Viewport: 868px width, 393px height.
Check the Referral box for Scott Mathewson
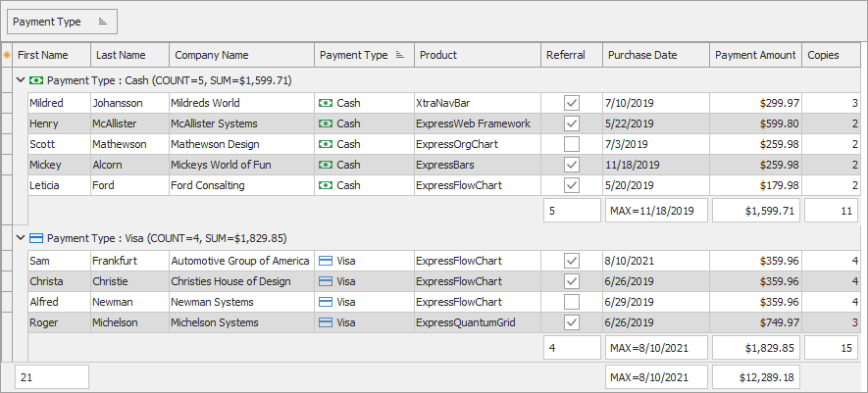click(572, 144)
